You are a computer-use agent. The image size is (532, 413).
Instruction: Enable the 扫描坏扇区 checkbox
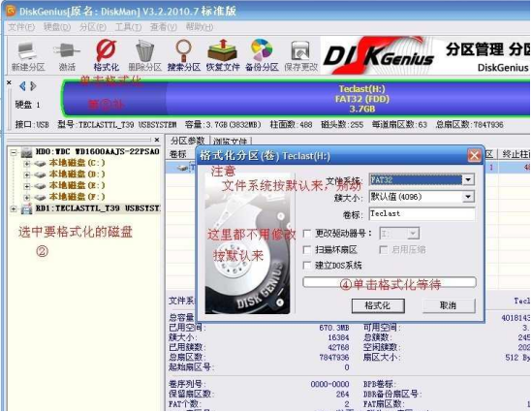307,250
